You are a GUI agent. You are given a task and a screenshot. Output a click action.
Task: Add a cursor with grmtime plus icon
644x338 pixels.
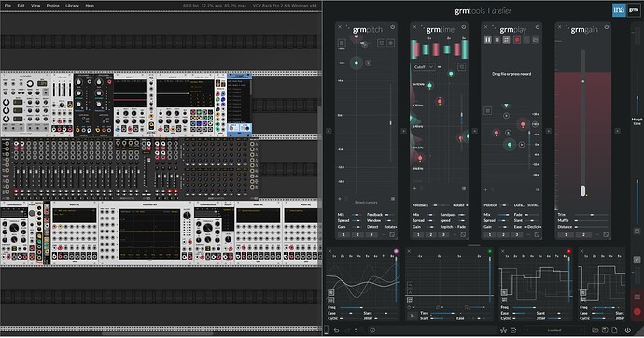(414, 188)
